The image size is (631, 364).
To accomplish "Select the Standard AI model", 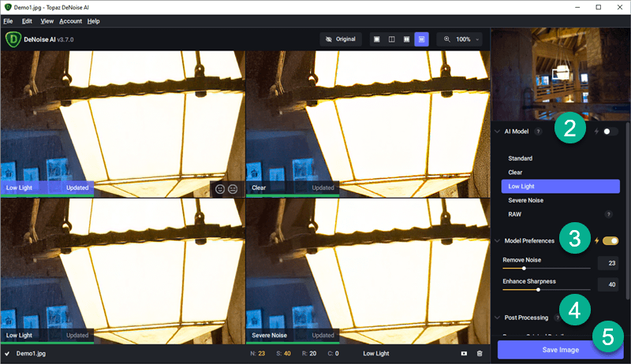I will pos(560,158).
